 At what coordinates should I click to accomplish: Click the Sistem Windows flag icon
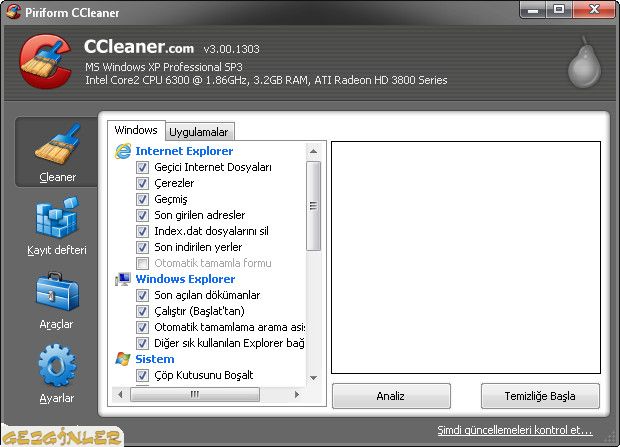coord(123,359)
